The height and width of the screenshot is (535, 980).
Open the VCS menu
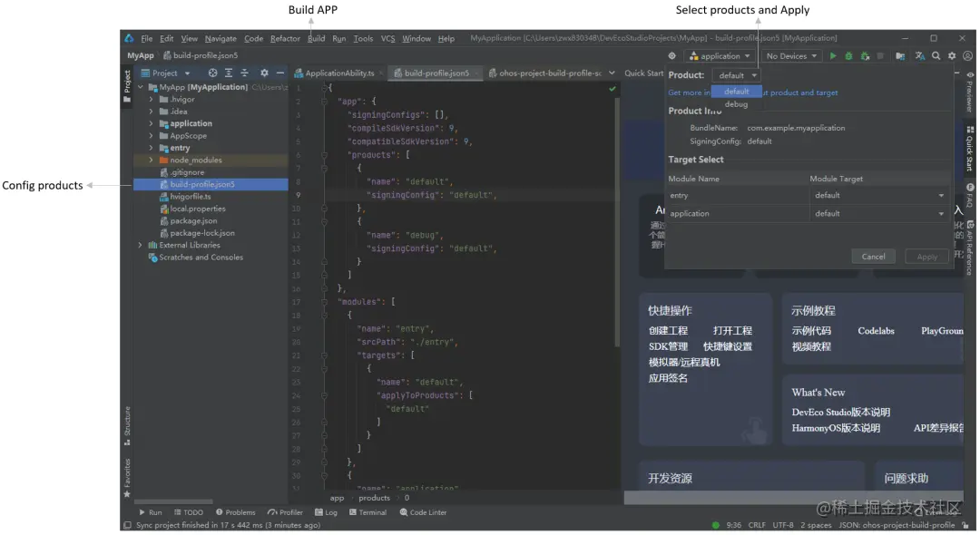coord(388,39)
